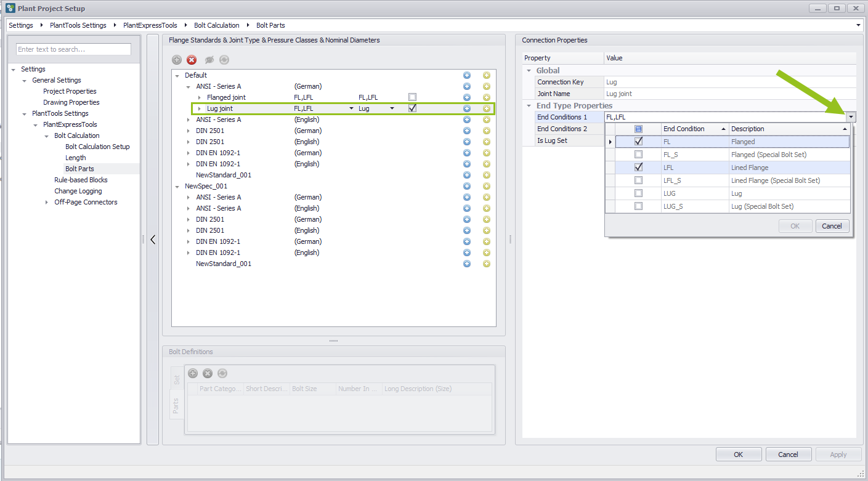
Task: Expand the Off-Page Connectors tree node
Action: [47, 202]
